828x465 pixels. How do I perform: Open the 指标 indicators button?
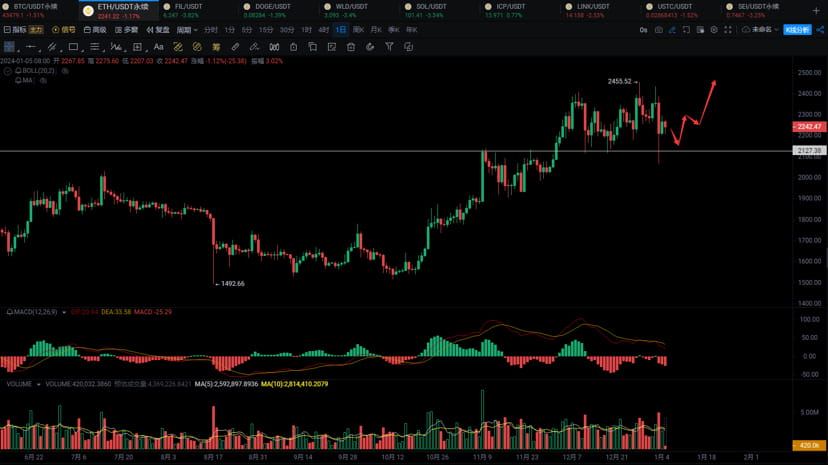click(x=15, y=30)
